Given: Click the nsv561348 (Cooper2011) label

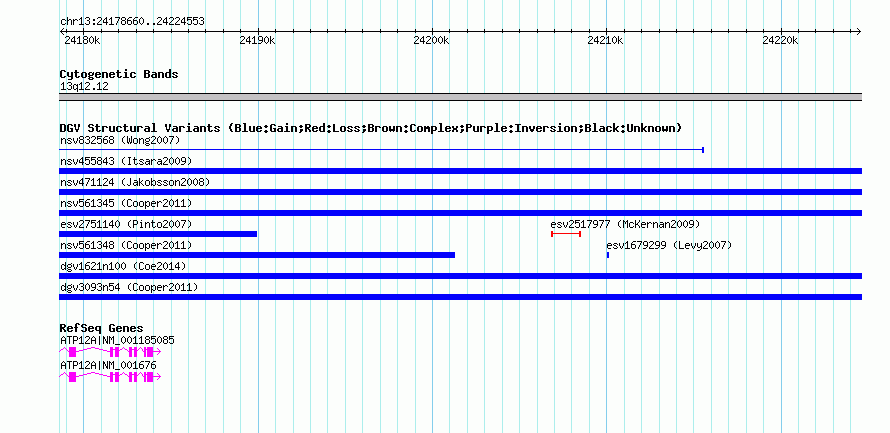Looking at the screenshot, I should click(126, 245).
